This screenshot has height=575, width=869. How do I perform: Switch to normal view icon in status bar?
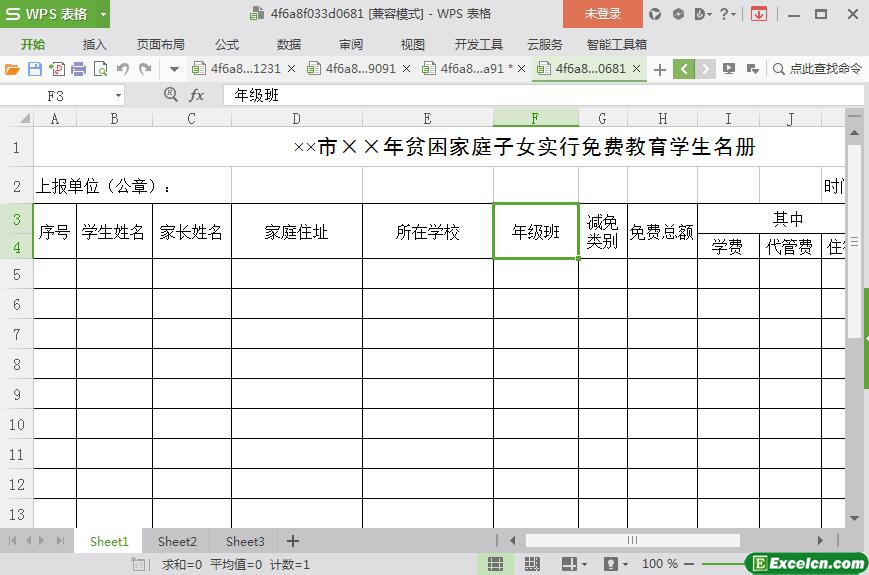tap(495, 564)
